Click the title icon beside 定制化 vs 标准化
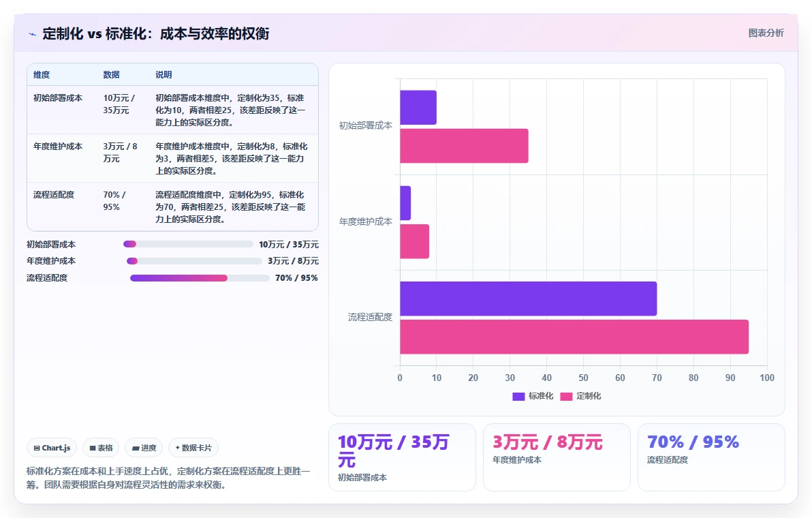Image resolution: width=812 pixels, height=518 pixels. click(x=32, y=34)
